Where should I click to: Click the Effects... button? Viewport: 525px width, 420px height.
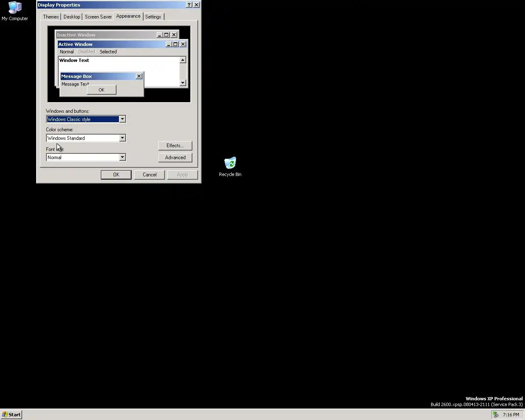tap(175, 146)
